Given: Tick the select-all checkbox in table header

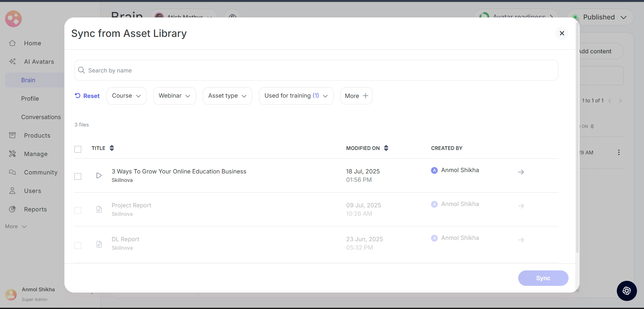Looking at the screenshot, I should (78, 149).
